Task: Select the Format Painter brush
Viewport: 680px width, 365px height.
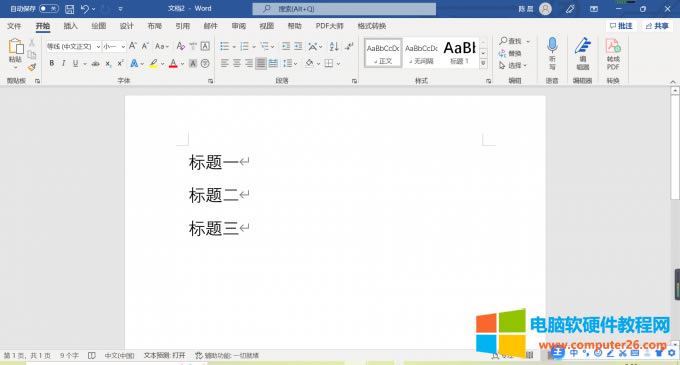Action: pyautogui.click(x=32, y=67)
